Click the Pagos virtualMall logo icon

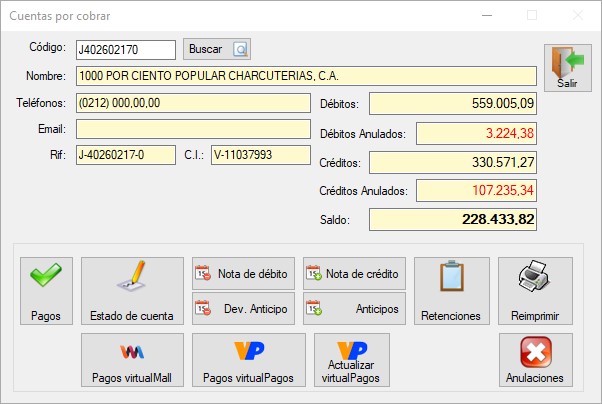(x=132, y=352)
